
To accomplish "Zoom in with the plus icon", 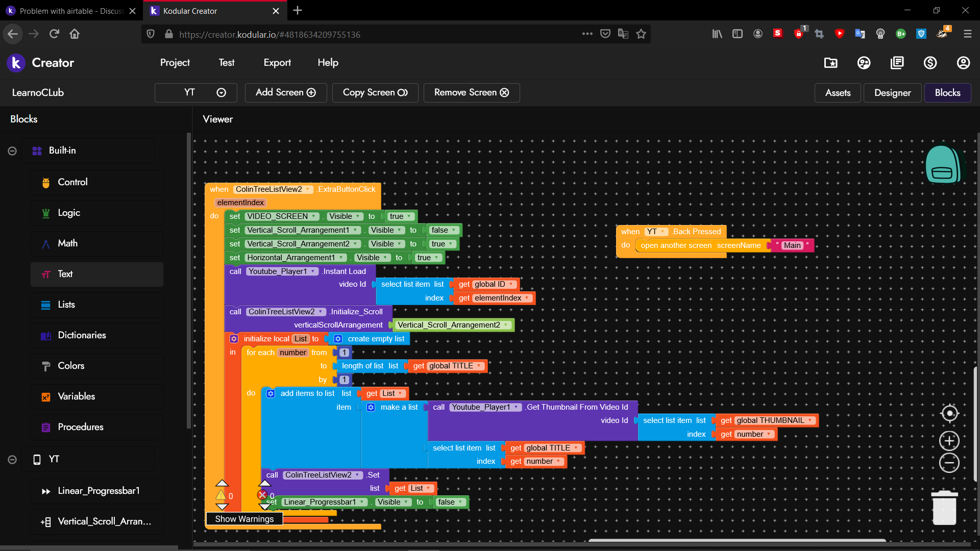I will tap(949, 441).
